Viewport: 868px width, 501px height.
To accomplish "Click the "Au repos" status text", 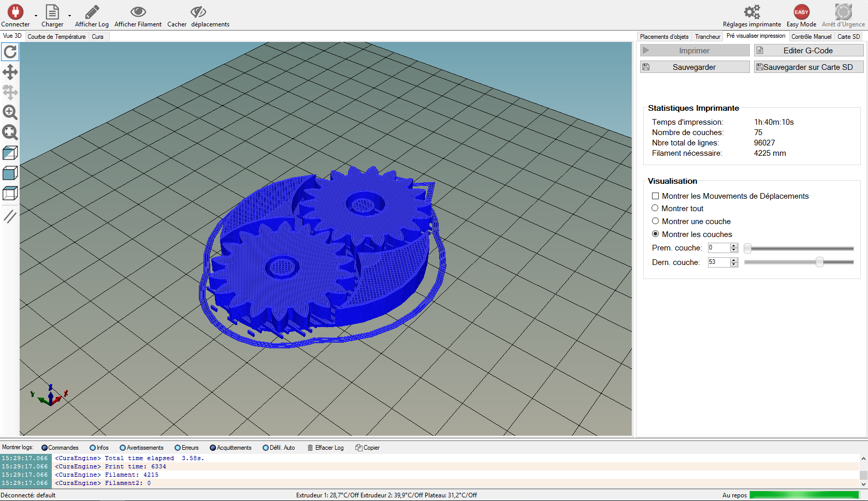I will coord(734,495).
